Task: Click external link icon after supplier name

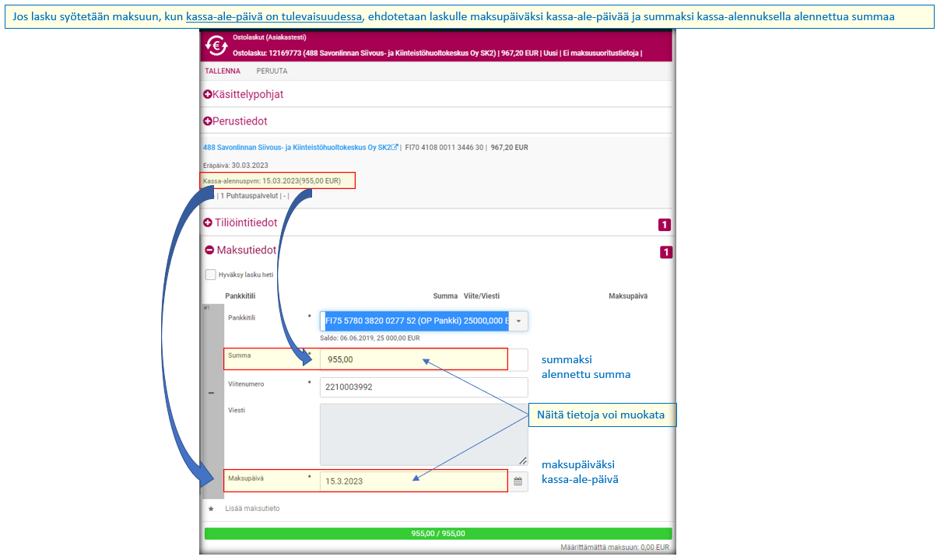Action: click(x=395, y=147)
